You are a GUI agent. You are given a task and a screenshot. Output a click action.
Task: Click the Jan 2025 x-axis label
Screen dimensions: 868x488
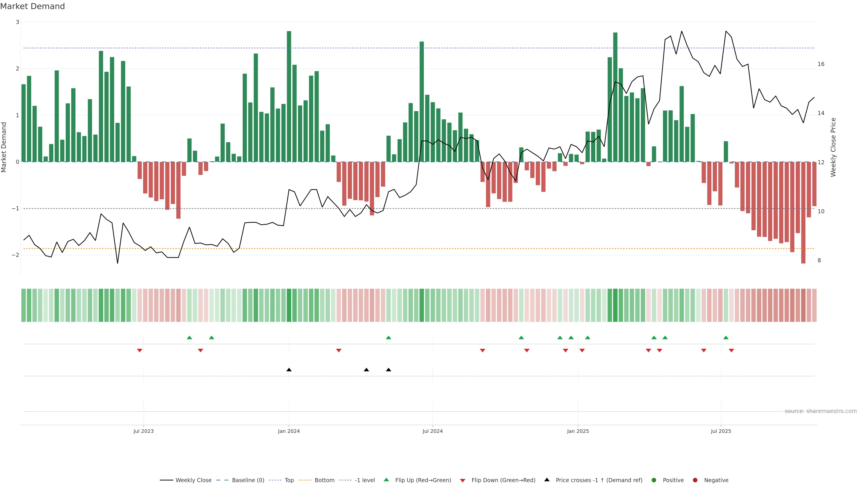tap(578, 431)
